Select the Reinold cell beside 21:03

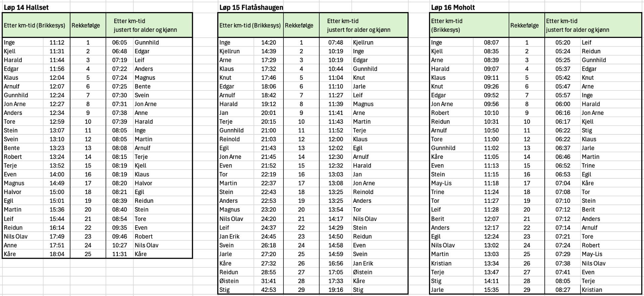click(230, 139)
